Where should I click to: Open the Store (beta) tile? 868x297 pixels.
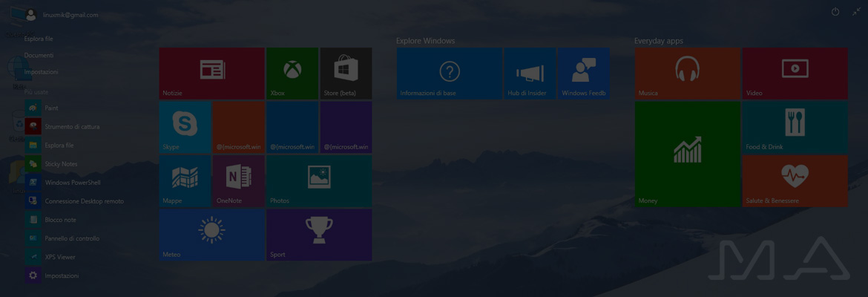coord(346,74)
